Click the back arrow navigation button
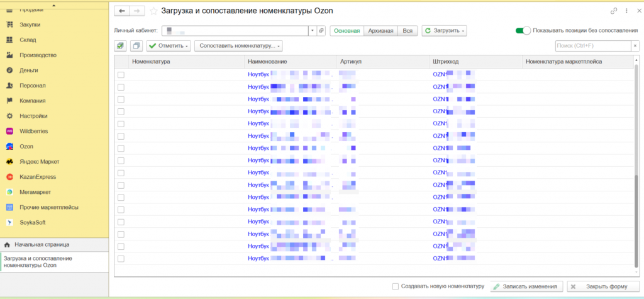This screenshot has width=644, height=299. coord(121,11)
